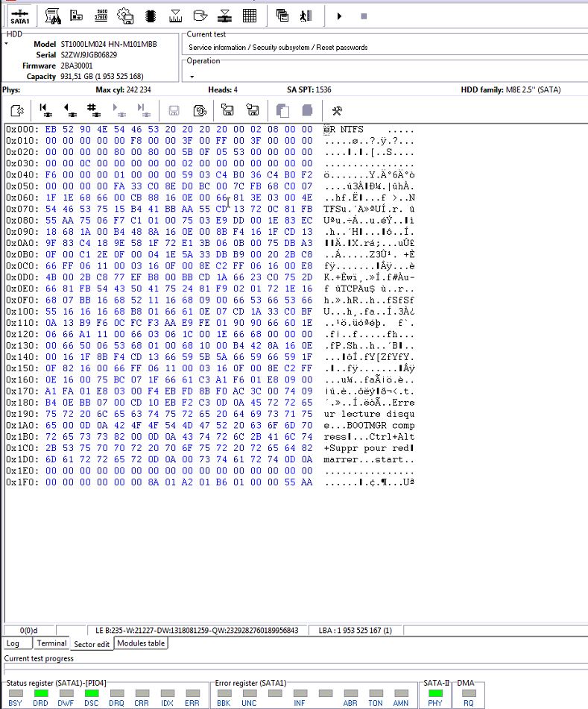Screen dimensions: 588x709
Task: Click the green DSC status indicator
Action: [x=92, y=693]
